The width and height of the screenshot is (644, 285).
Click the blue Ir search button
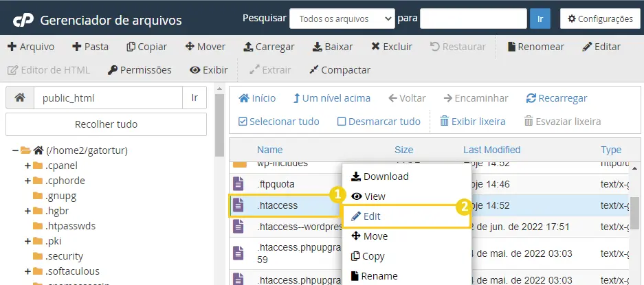click(x=540, y=19)
